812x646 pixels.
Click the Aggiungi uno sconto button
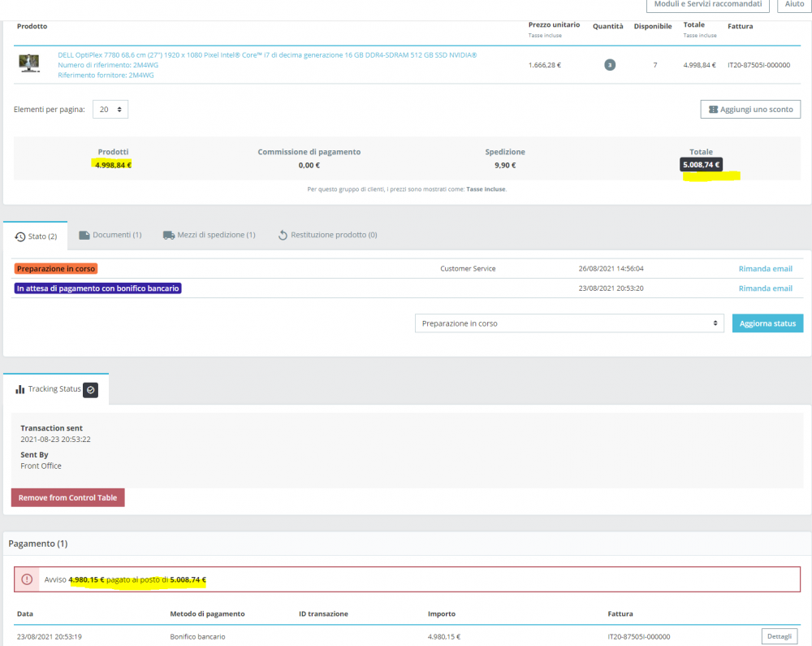coord(750,110)
